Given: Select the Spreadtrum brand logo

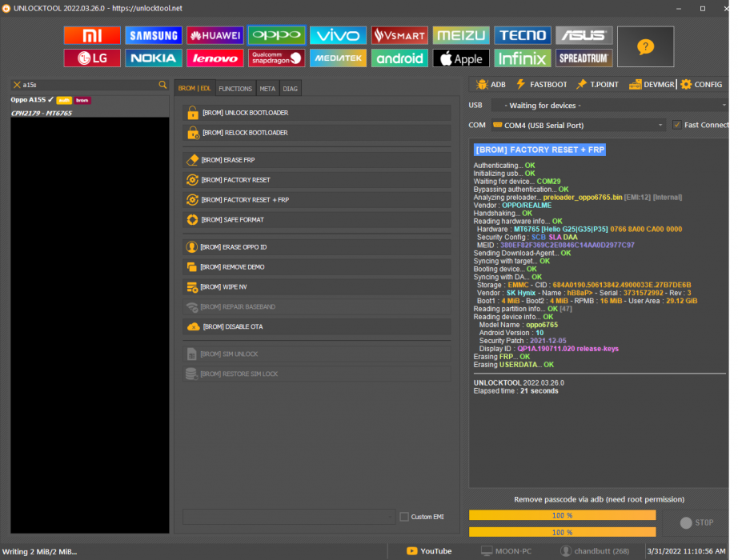Looking at the screenshot, I should click(584, 58).
